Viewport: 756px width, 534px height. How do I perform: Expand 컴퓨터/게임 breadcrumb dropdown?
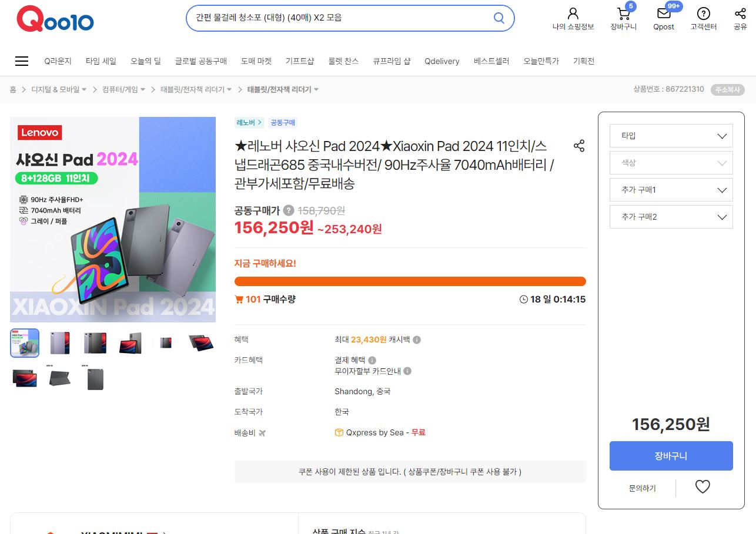[143, 89]
